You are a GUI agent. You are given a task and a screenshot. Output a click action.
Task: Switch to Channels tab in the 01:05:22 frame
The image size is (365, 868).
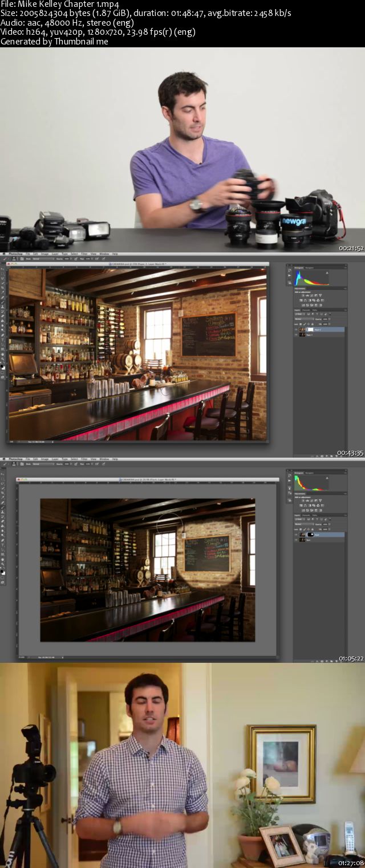pyautogui.click(x=306, y=515)
